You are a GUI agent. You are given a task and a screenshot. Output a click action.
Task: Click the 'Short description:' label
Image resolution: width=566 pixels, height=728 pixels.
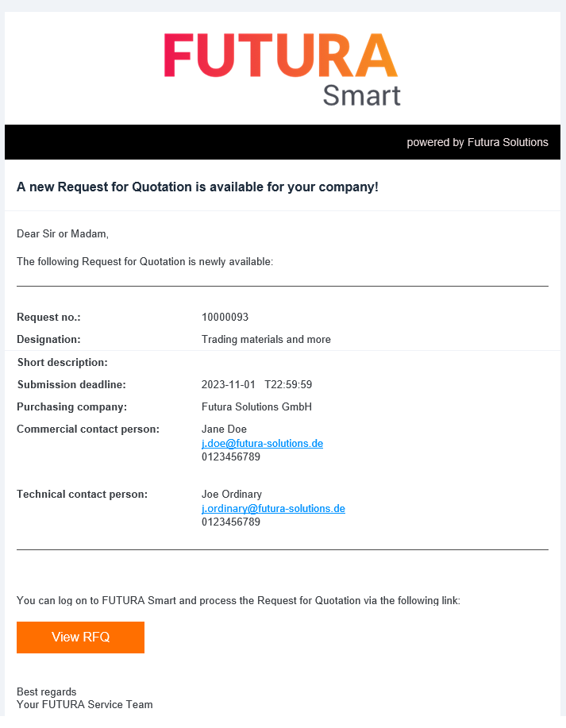click(62, 362)
